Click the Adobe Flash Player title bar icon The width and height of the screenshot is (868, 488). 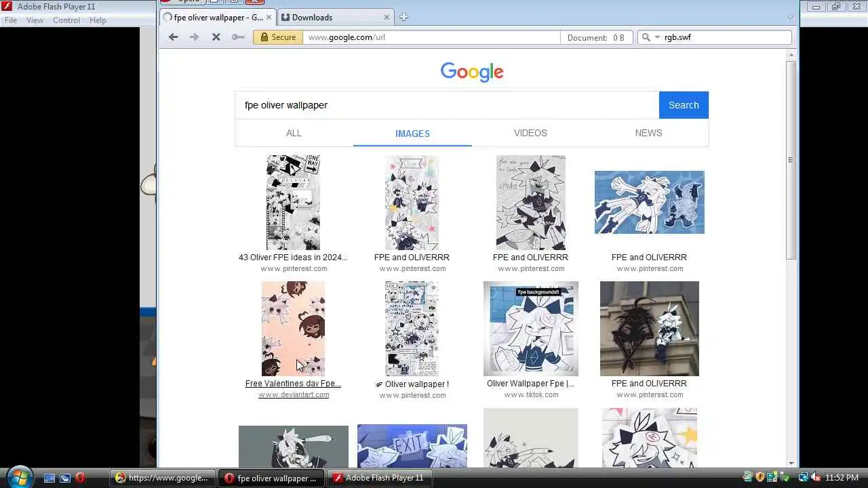pos(7,7)
